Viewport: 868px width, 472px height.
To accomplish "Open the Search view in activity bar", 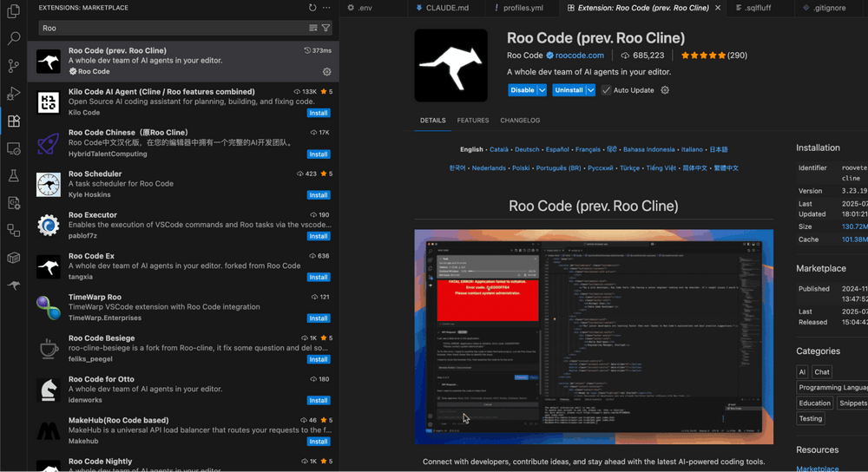I will pos(13,38).
